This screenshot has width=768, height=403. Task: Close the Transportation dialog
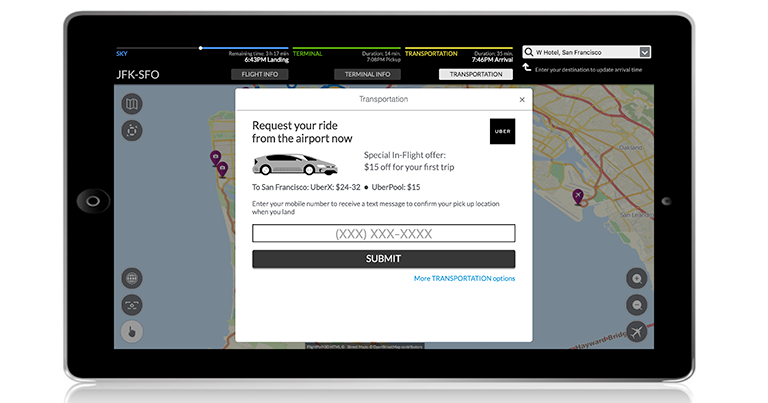coord(522,99)
